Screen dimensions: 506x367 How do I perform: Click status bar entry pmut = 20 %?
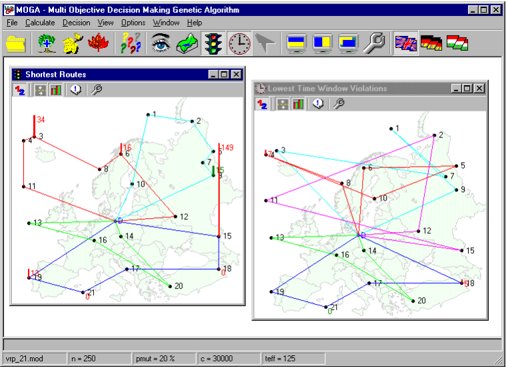pos(164,359)
